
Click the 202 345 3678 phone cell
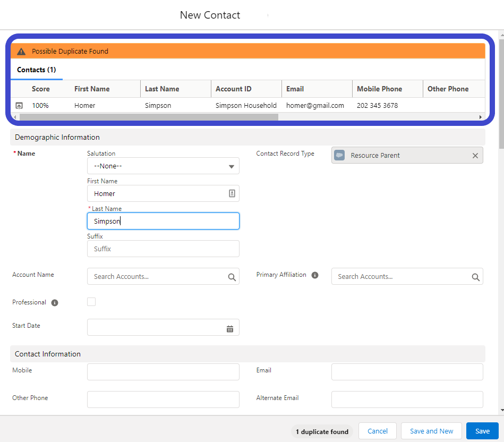[378, 105]
